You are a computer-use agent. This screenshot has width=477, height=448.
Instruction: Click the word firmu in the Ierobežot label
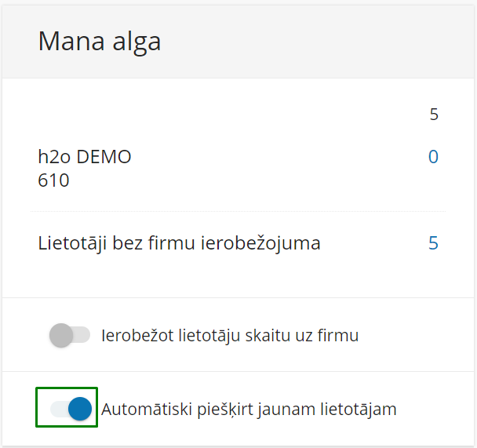[x=338, y=336]
